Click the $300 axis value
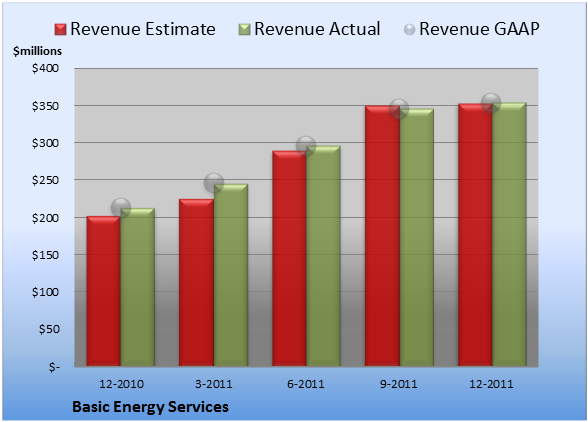This screenshot has height=422, width=588. point(45,143)
